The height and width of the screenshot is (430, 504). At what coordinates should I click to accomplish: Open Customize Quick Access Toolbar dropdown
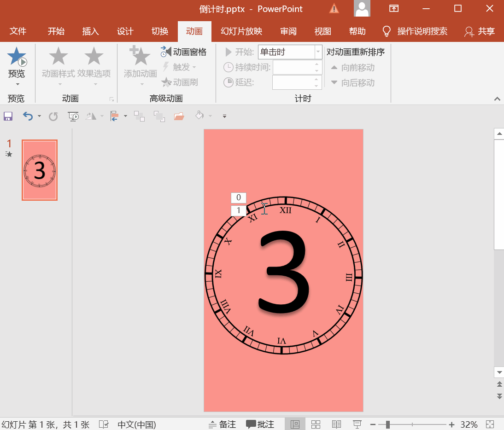(x=224, y=116)
